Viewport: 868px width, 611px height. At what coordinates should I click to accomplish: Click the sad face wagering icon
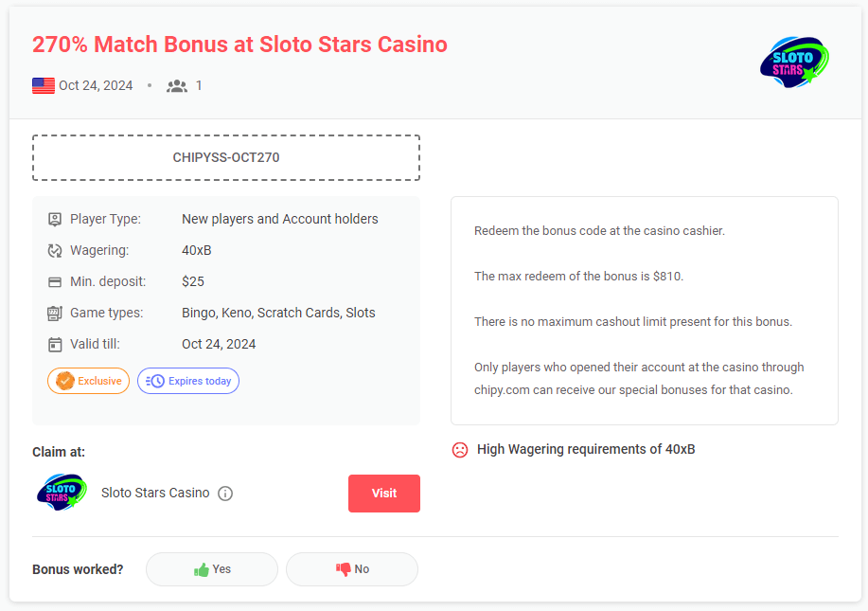pos(460,450)
